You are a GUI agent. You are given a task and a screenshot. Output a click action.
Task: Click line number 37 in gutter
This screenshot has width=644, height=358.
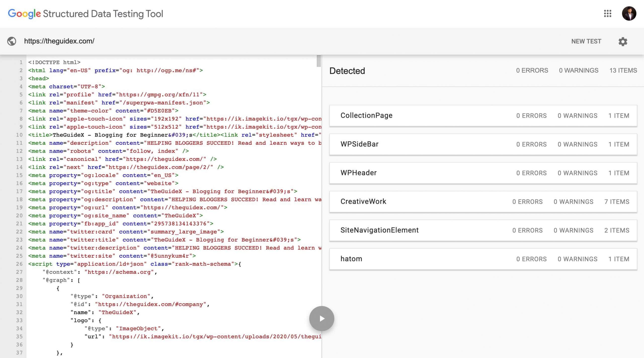pyautogui.click(x=19, y=352)
